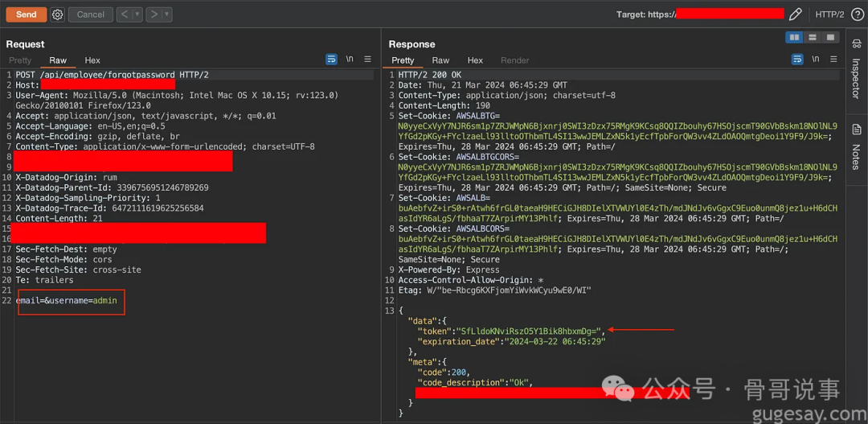Viewport: 868px width, 424px height.
Task: Click the Content-Length: 21 request header
Action: 59,218
